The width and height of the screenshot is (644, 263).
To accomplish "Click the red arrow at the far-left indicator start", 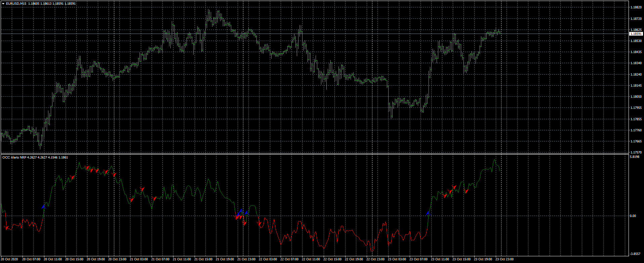I will click(7, 228).
